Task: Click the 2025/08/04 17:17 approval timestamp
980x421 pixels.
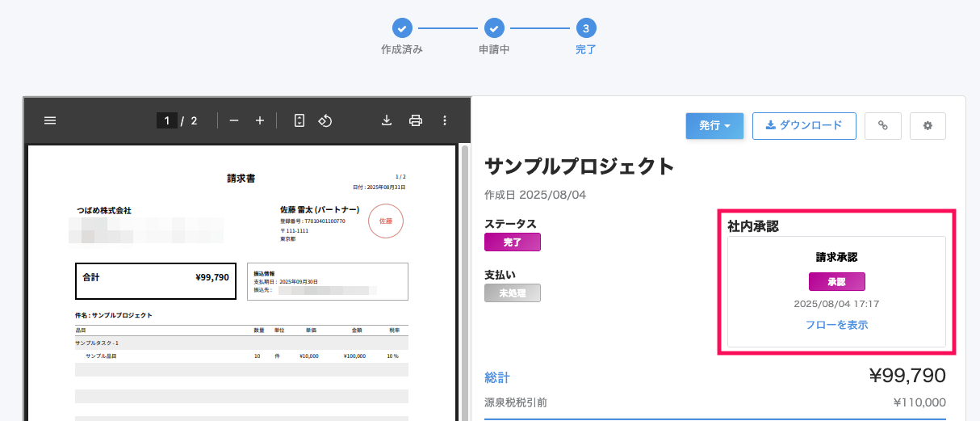Action: point(836,304)
